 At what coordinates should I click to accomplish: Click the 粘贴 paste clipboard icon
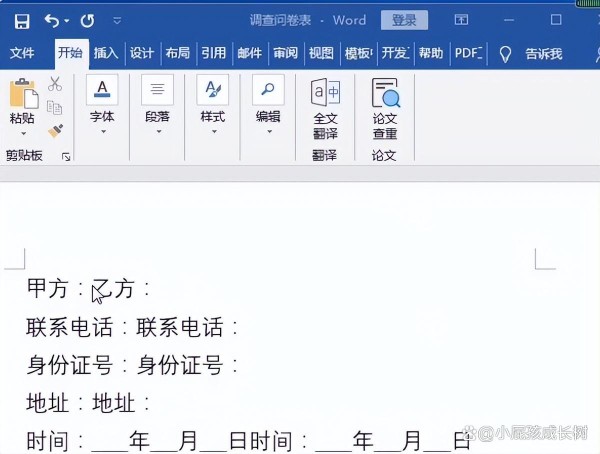click(x=23, y=93)
